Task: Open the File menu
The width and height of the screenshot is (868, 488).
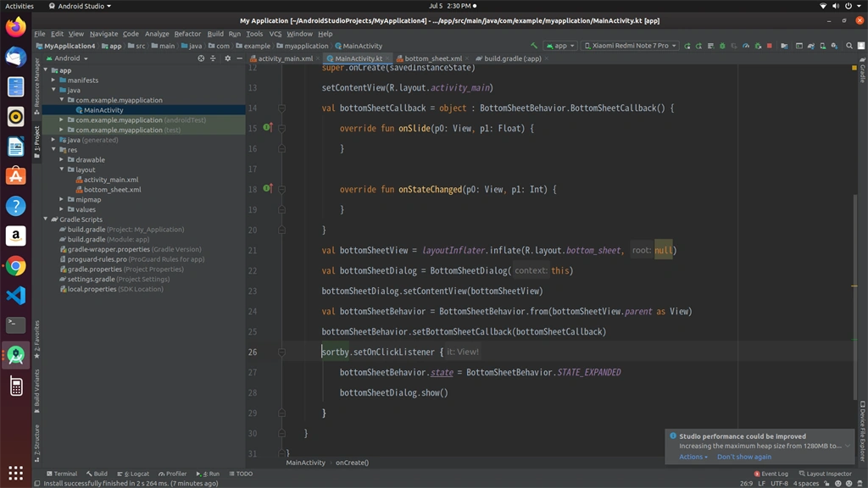Action: [39, 34]
